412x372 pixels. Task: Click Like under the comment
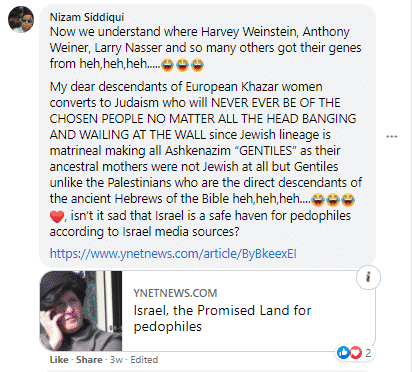click(x=59, y=360)
